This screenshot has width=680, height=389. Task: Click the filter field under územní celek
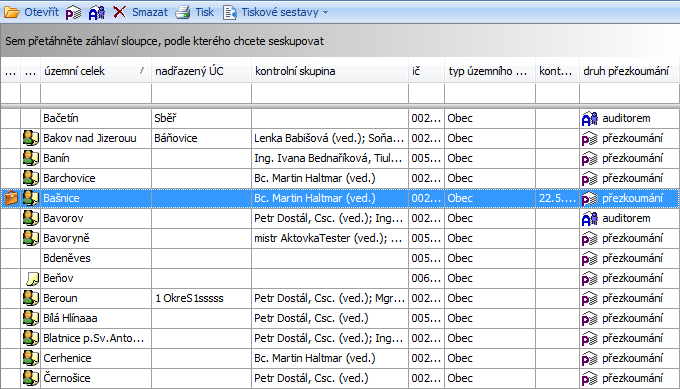(x=96, y=93)
